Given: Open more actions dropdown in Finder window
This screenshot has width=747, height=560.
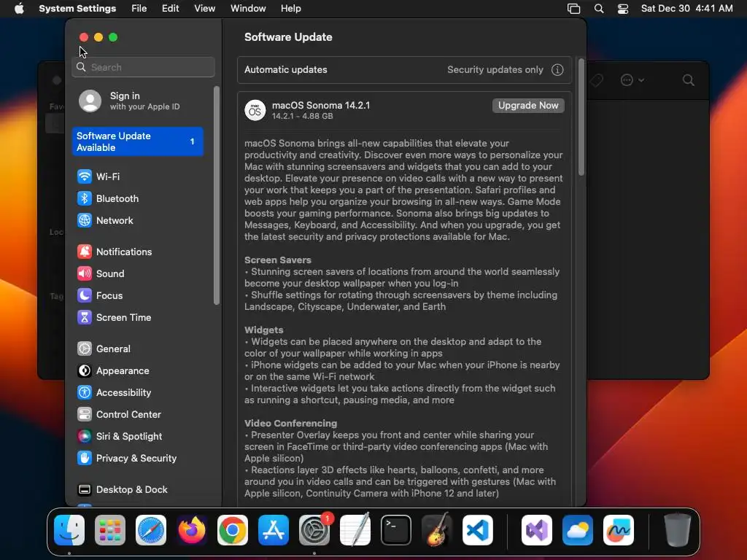Looking at the screenshot, I should tap(632, 80).
